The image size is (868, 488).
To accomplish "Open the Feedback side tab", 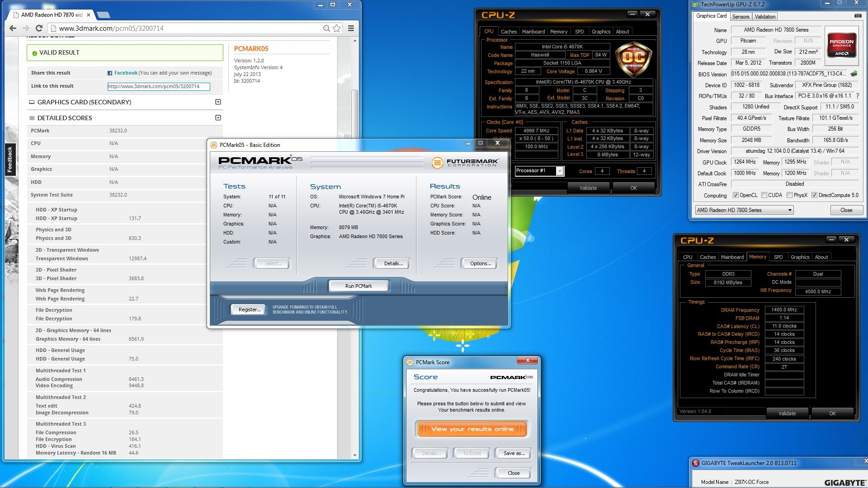I will [9, 159].
